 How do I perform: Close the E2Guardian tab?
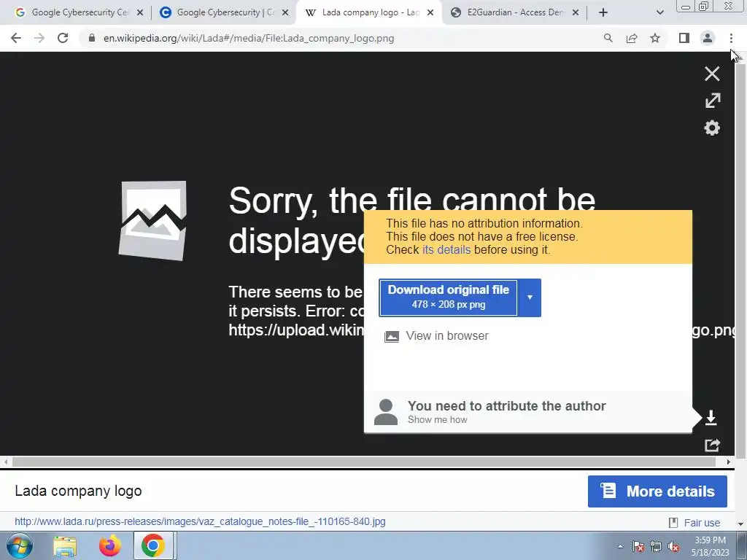pyautogui.click(x=576, y=12)
